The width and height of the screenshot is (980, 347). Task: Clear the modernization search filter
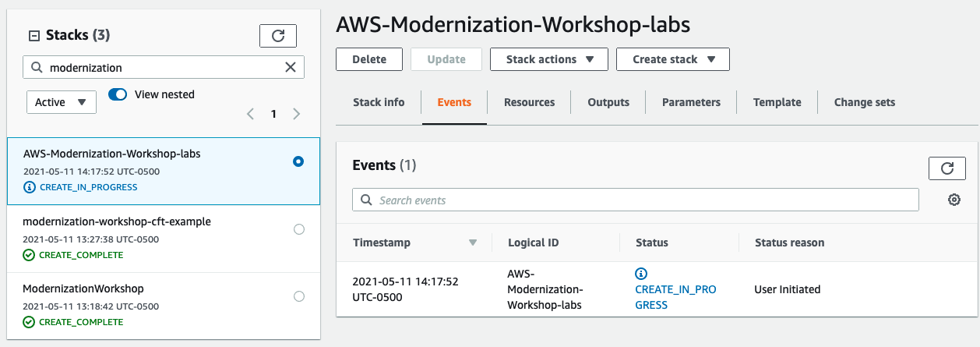pyautogui.click(x=291, y=68)
